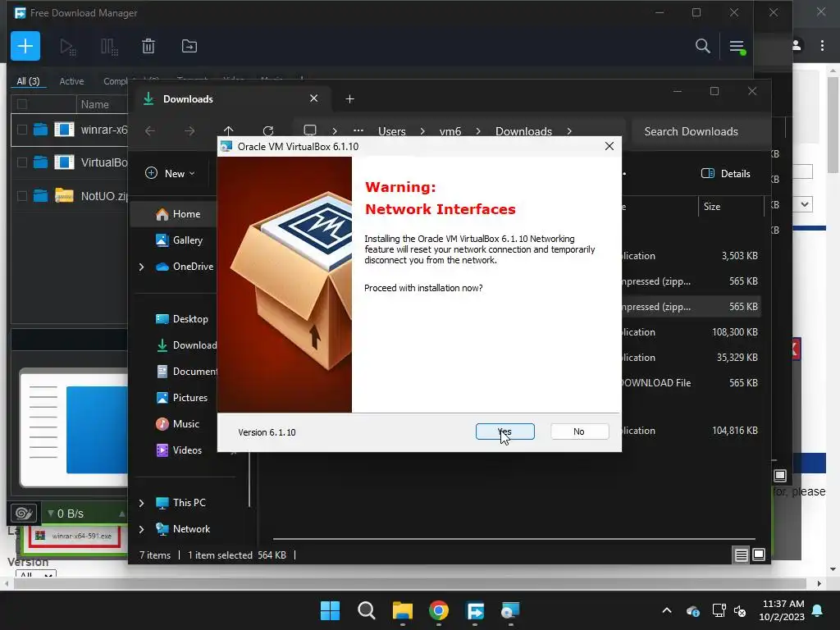Screen dimensions: 840x630
Task: Click vm6 in the breadcrumb path
Action: coord(450,131)
